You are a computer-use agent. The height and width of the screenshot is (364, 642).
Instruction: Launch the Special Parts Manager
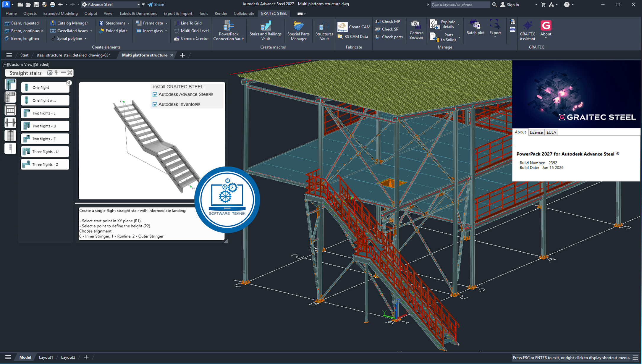(298, 30)
